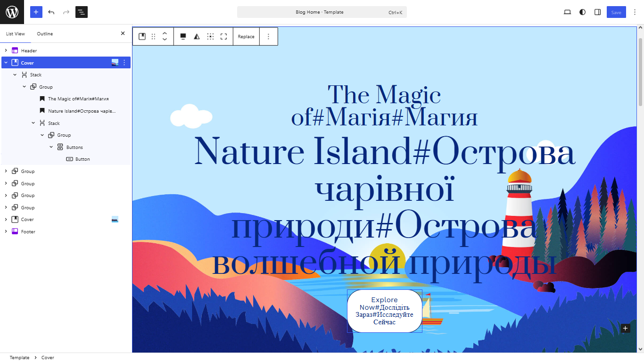644x362 pixels.
Task: Open the top-right options menu
Action: click(635, 12)
